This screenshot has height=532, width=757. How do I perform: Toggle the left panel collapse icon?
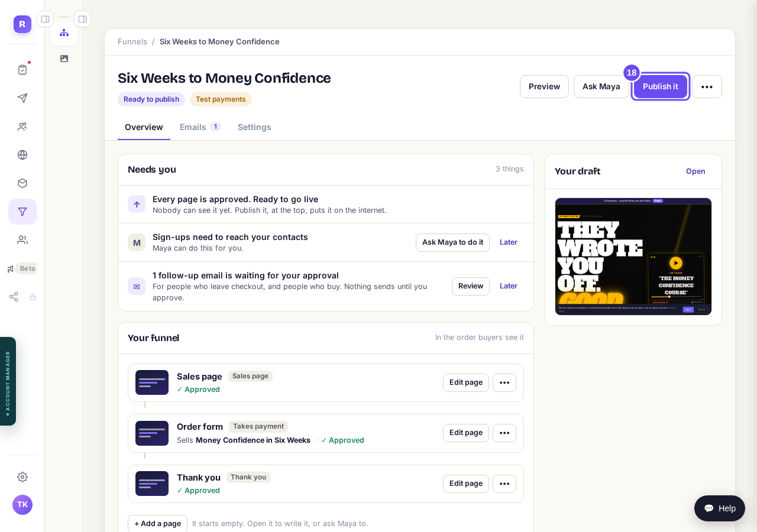pyautogui.click(x=45, y=19)
